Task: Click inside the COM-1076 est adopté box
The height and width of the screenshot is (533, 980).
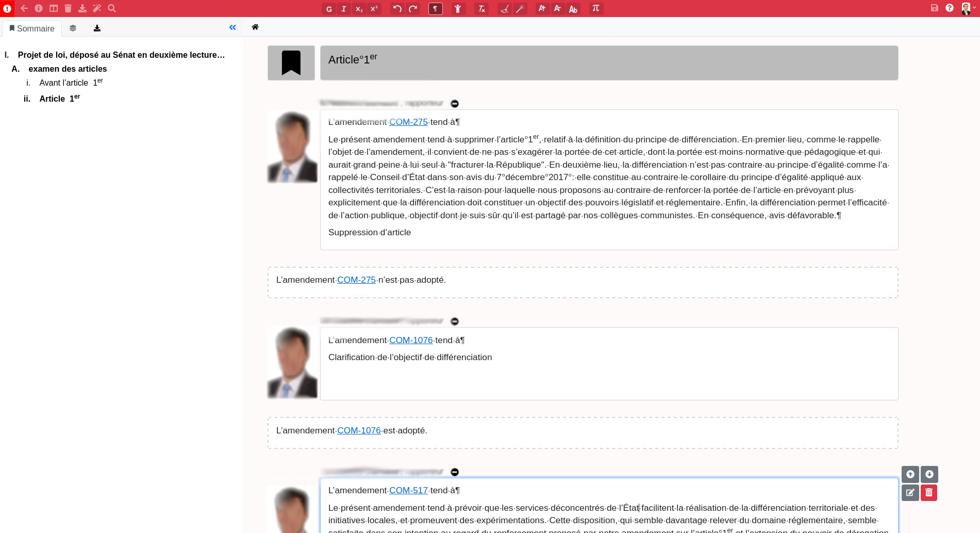Action: 583,433
